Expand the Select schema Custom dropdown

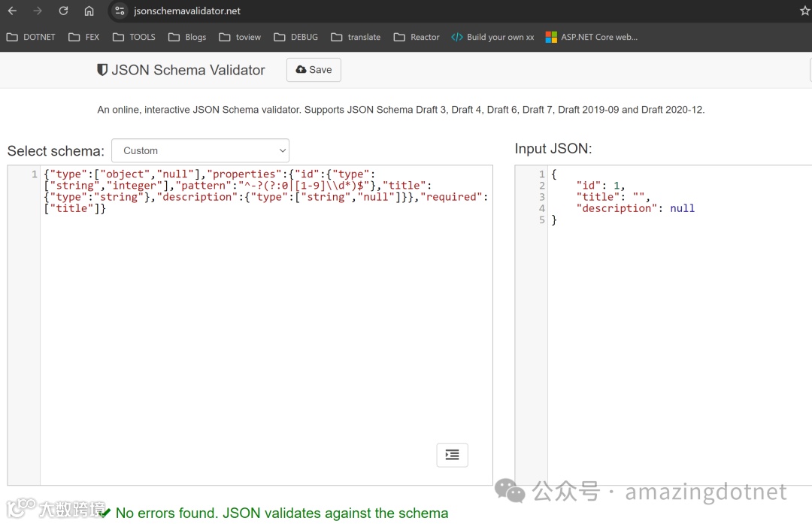200,150
